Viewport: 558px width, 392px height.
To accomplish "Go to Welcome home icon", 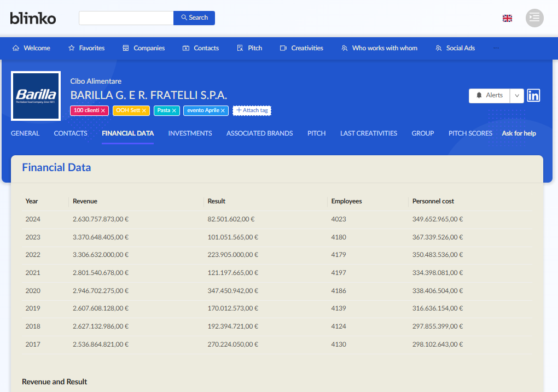I will (x=16, y=48).
